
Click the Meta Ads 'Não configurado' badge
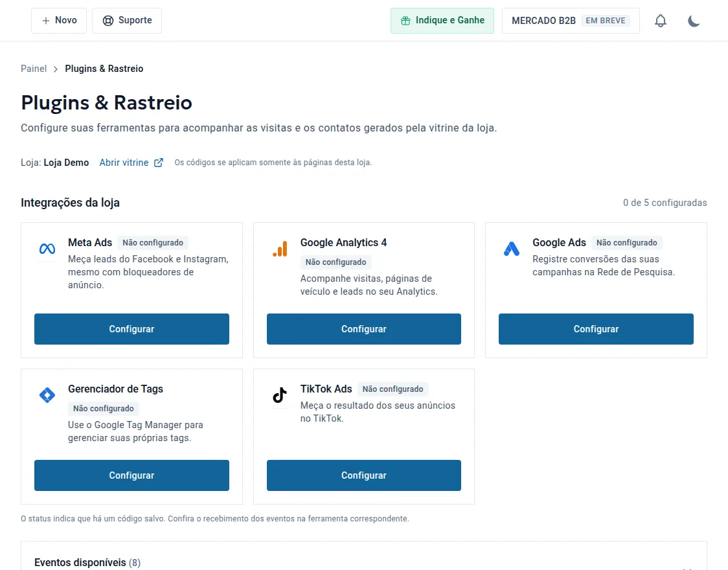point(153,243)
